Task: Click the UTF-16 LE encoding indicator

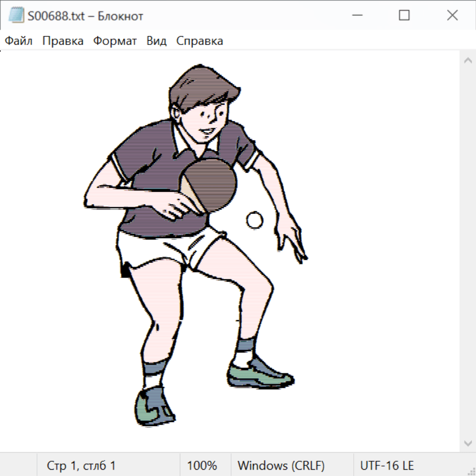Action: (387, 465)
